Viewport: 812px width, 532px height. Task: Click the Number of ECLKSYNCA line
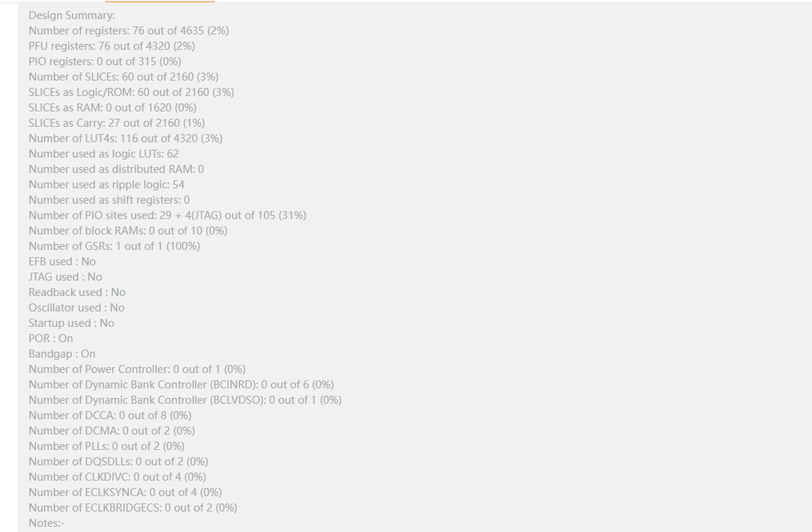(x=124, y=492)
